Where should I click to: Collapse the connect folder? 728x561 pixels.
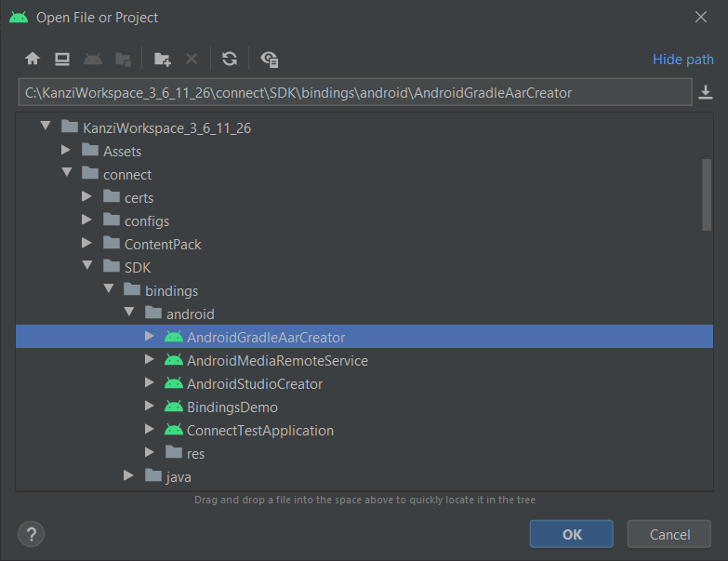[x=66, y=174]
